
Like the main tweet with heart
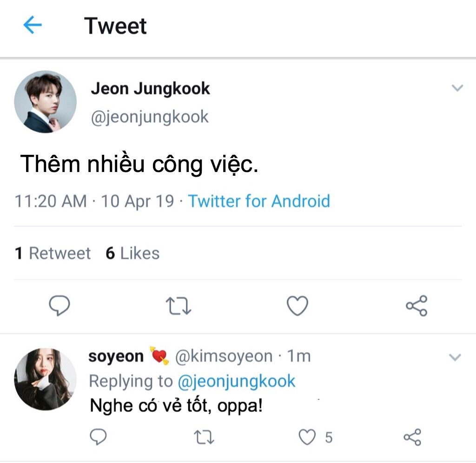tap(297, 306)
